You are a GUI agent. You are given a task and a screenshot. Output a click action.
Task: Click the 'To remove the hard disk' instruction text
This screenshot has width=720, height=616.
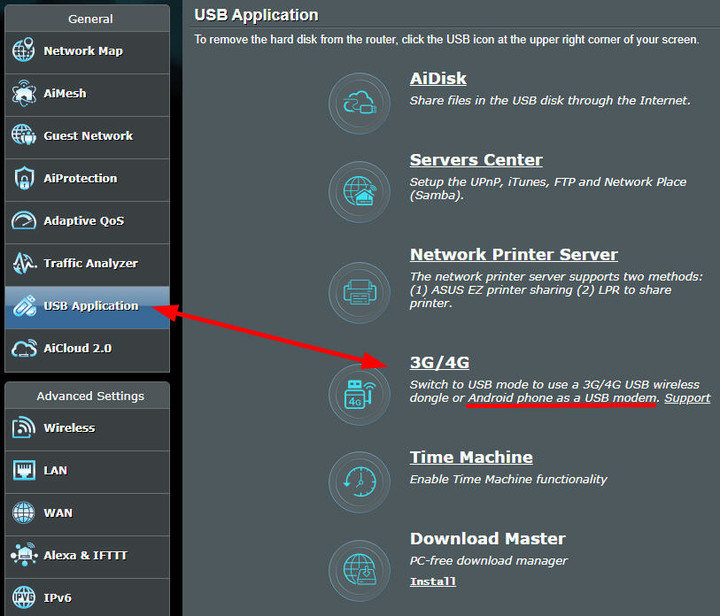tap(446, 39)
